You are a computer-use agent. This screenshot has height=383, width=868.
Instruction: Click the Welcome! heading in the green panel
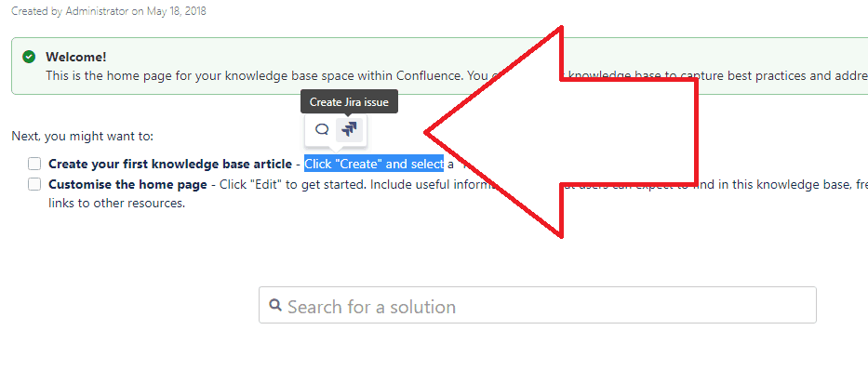point(76,57)
